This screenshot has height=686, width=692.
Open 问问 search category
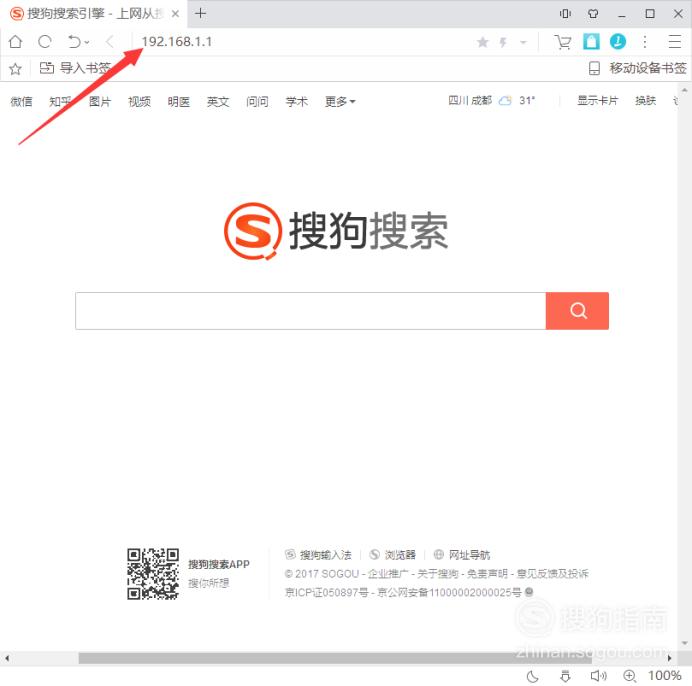257,102
